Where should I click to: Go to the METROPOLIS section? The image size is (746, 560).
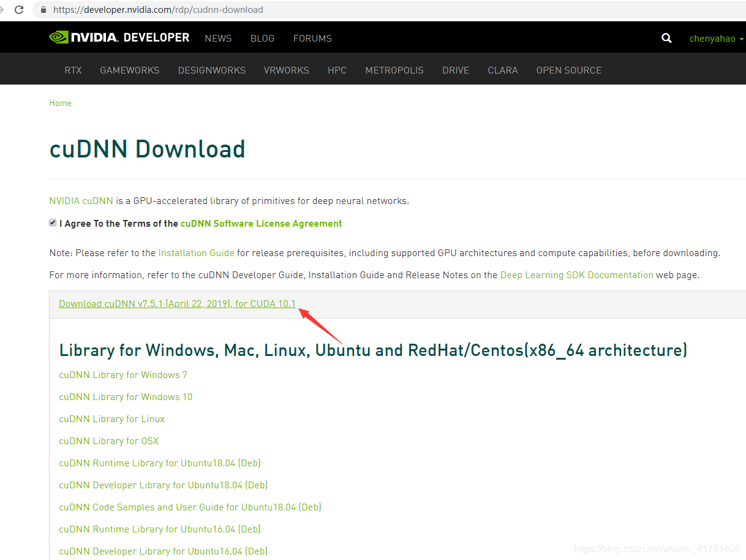(394, 70)
